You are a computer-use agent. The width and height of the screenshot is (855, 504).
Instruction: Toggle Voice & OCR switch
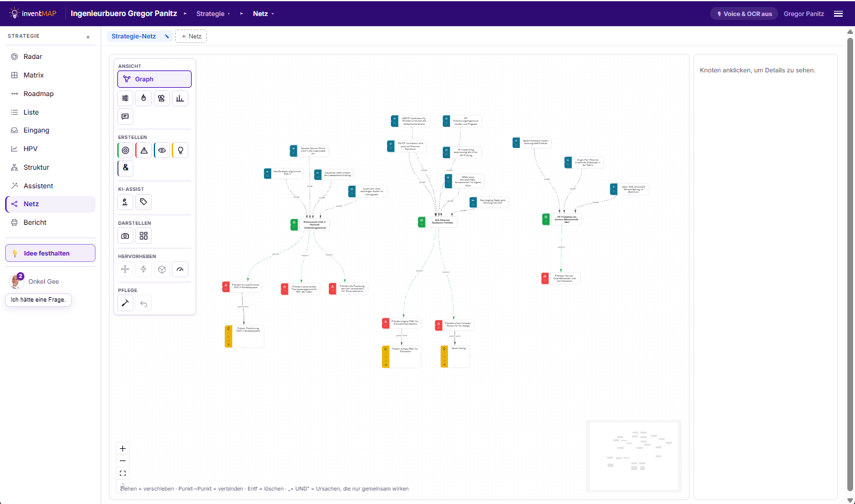pos(744,13)
